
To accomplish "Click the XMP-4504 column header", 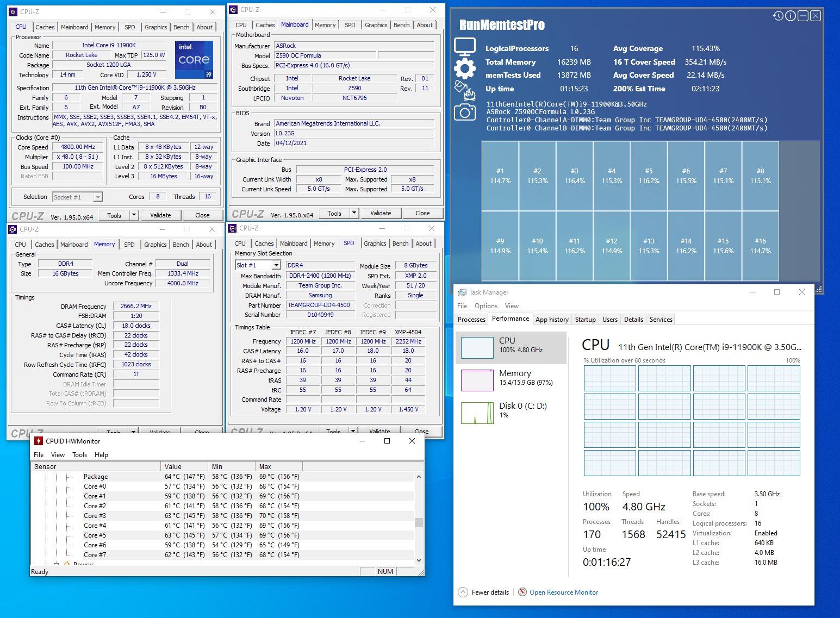I will (x=408, y=332).
